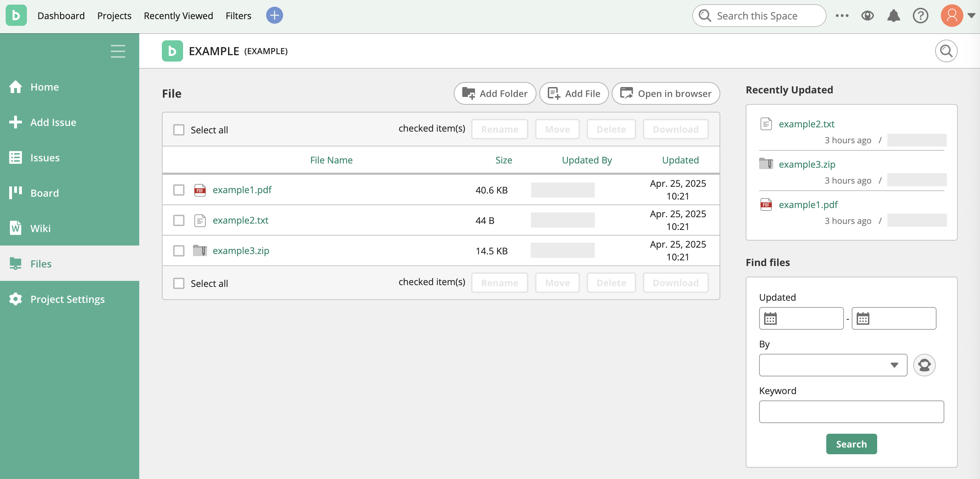Click the Add File button
The width and height of the screenshot is (980, 479).
pos(574,93)
